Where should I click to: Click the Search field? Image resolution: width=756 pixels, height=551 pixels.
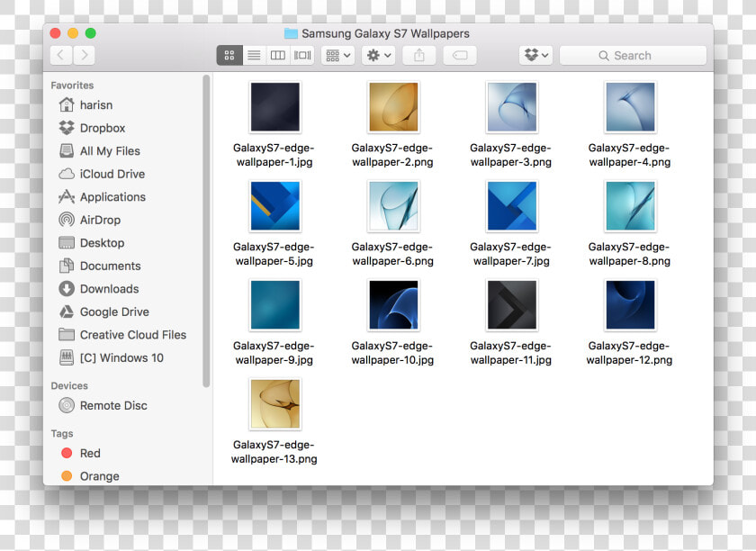coord(633,56)
